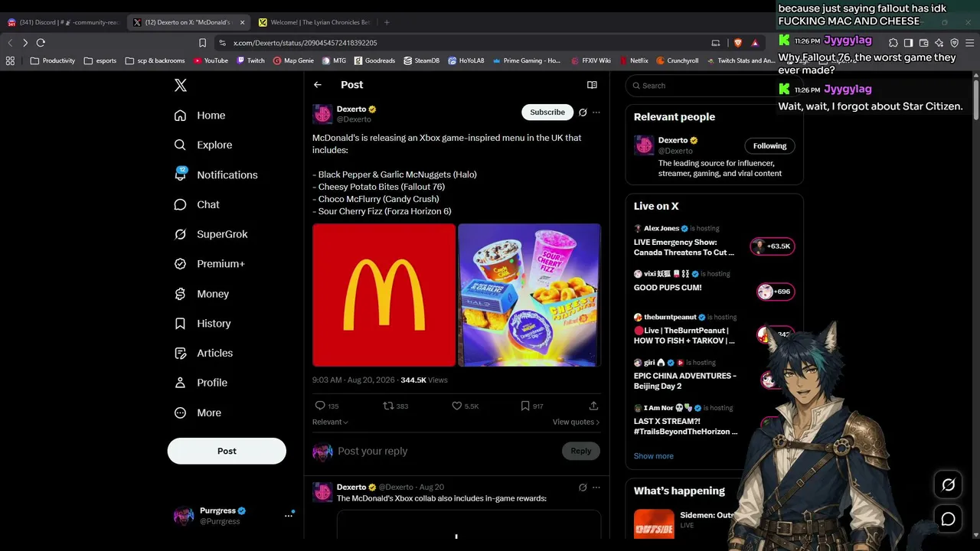Bookmark the post with 917 bookmarks
Screen dimensions: 980x551
point(532,406)
